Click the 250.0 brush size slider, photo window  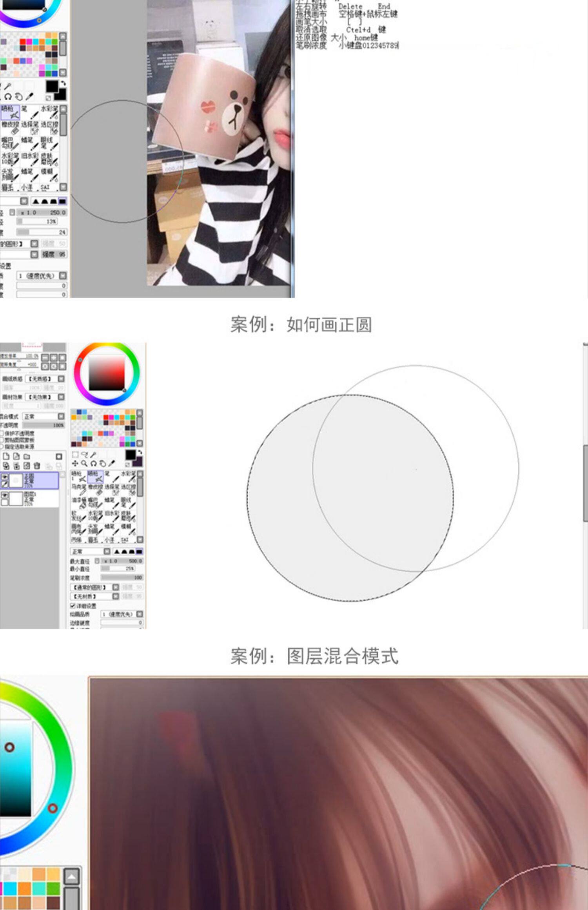[42, 212]
